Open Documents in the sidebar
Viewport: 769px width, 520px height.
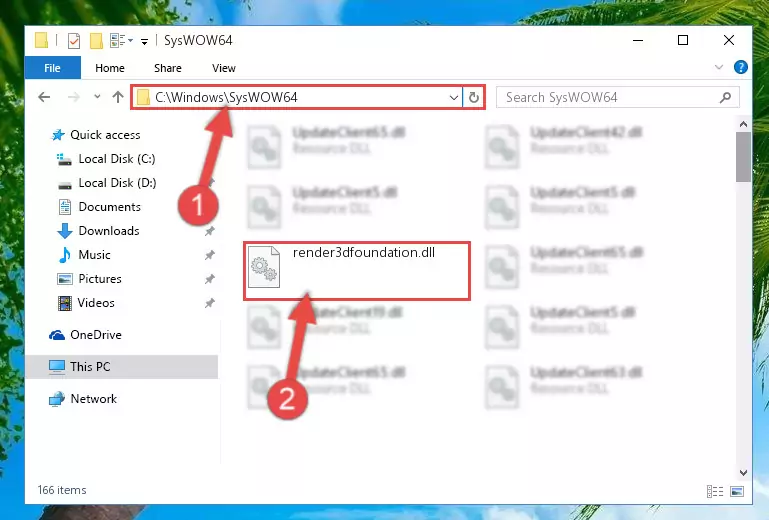109,207
